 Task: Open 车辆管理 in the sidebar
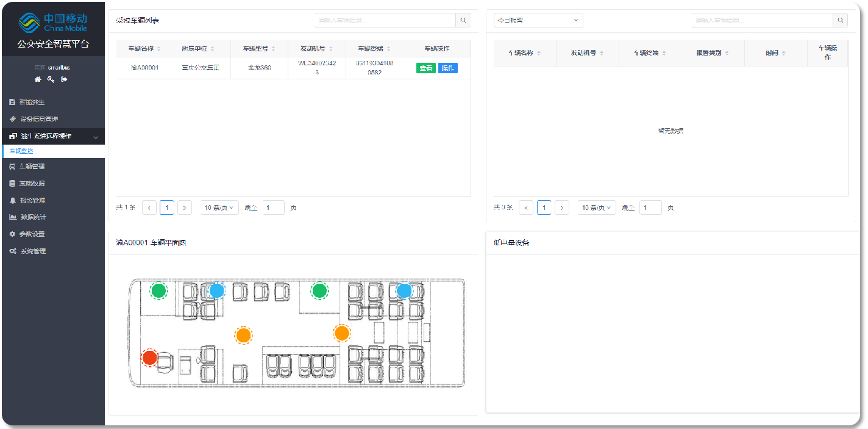32,166
